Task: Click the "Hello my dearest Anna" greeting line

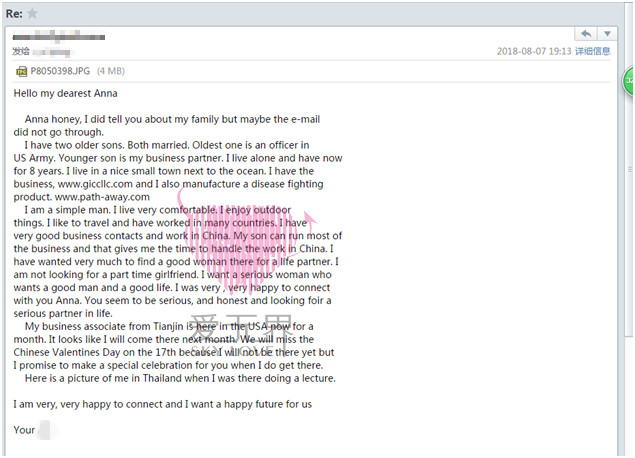Action: (66, 94)
